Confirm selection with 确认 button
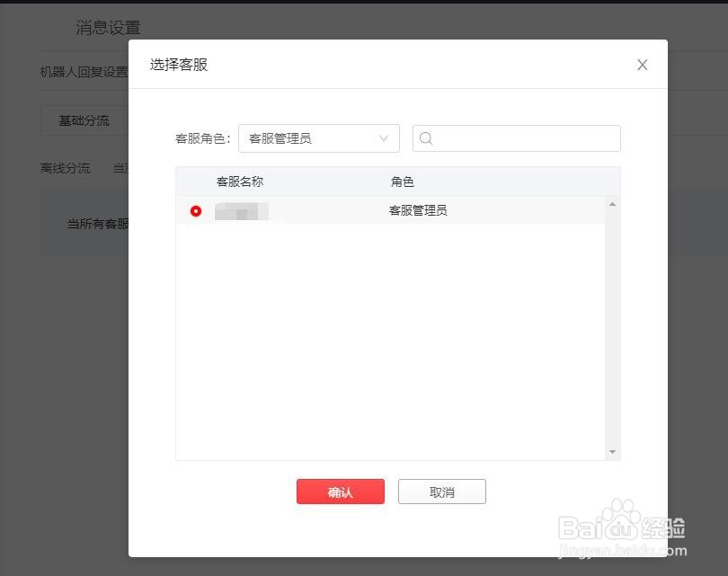The width and height of the screenshot is (728, 576). (x=341, y=492)
